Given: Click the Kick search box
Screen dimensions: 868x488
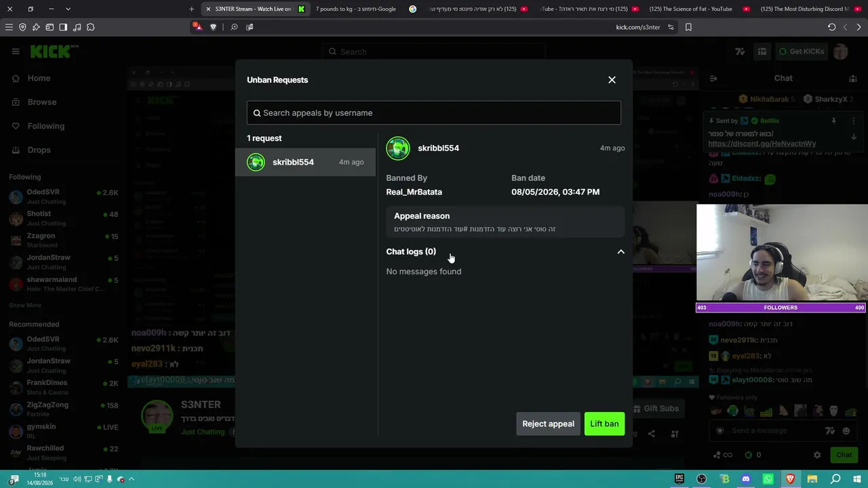Looking at the screenshot, I should pos(434,52).
